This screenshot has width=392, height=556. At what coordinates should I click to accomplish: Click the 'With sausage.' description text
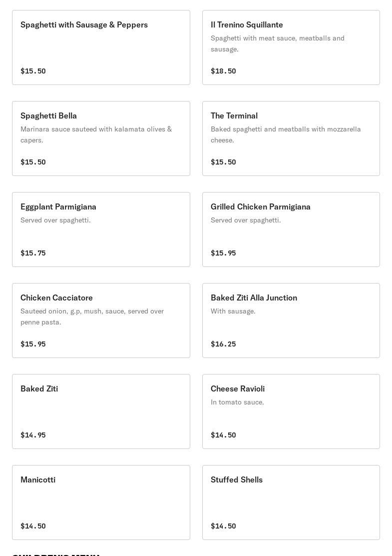tap(233, 311)
